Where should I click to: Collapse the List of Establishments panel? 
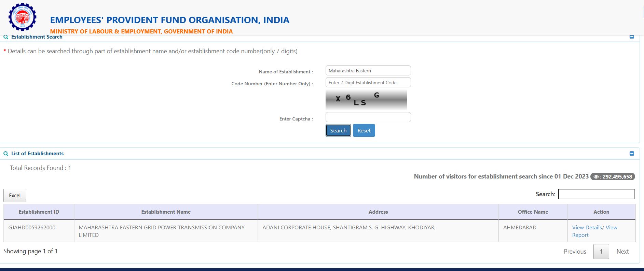coord(632,154)
